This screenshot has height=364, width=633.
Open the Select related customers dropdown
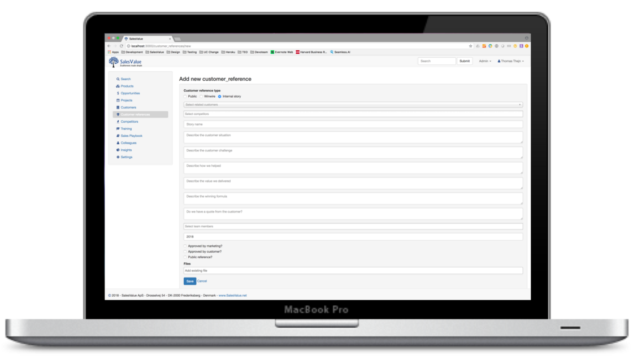(x=353, y=105)
